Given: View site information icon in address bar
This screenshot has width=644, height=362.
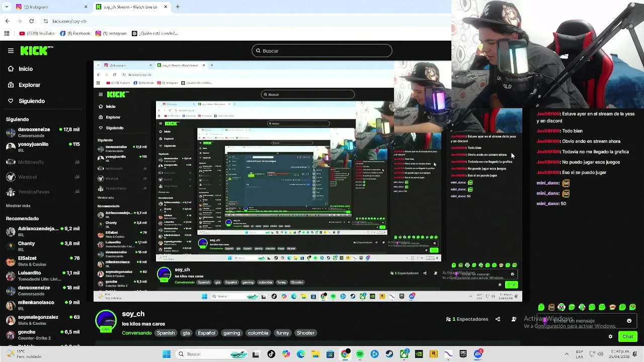Looking at the screenshot, I should [x=46, y=21].
